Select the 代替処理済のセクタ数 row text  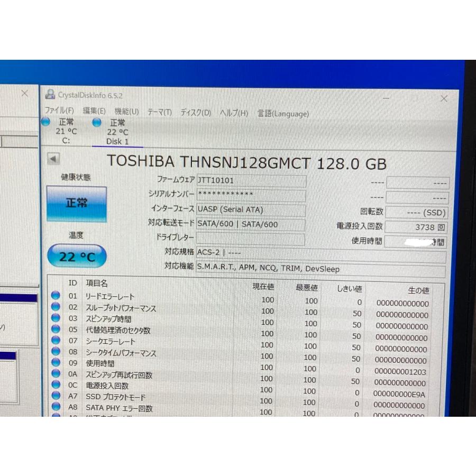click(x=118, y=330)
